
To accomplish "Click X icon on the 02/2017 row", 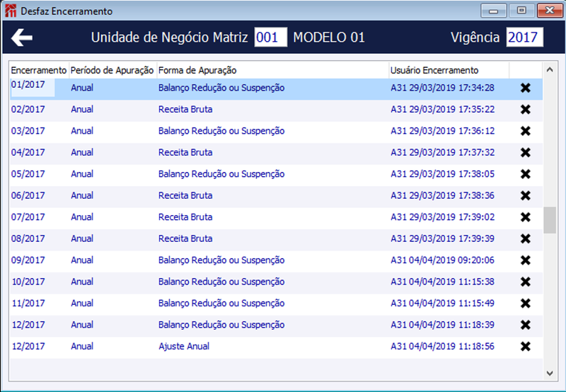I will click(526, 110).
